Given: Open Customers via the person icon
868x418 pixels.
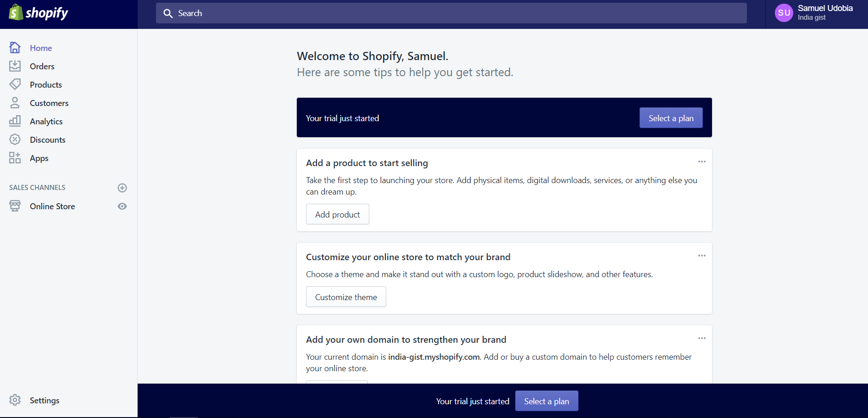Looking at the screenshot, I should (x=15, y=102).
